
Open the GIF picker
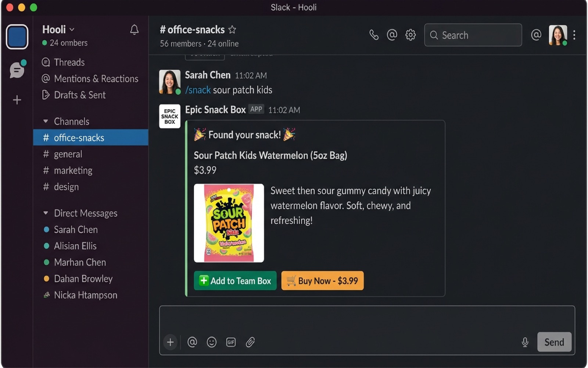click(x=231, y=342)
